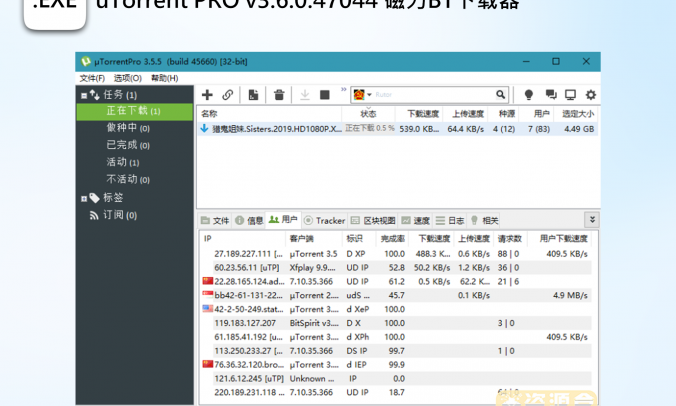This screenshot has height=406, width=676.
Task: Click the 标签 tag icon
Action: (94, 198)
